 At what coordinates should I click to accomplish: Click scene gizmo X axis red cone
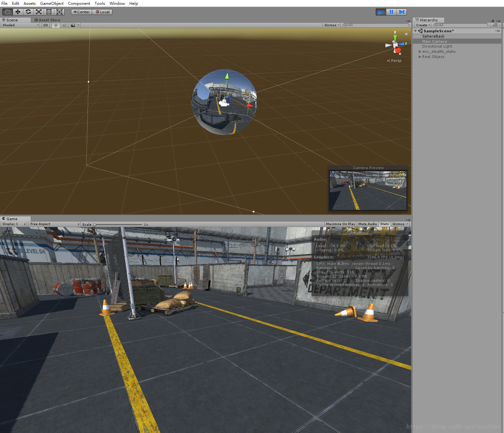tap(398, 50)
